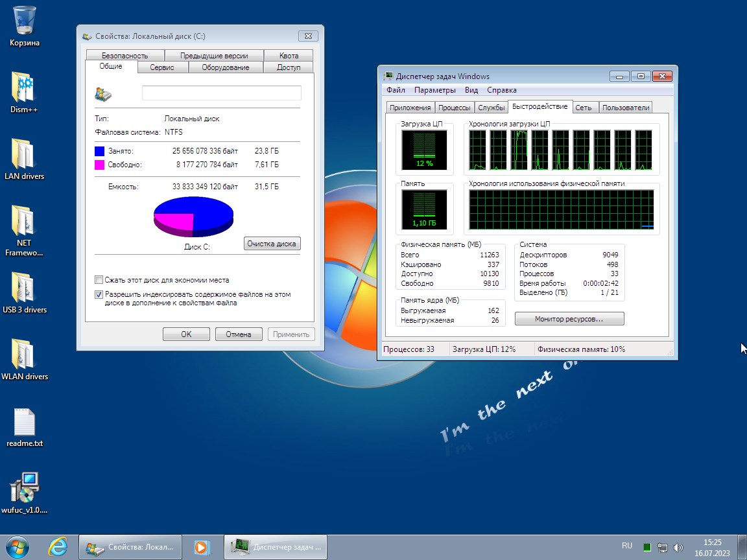Open Монитор ресурсов from Task Manager
This screenshot has height=560, width=747.
pyautogui.click(x=569, y=318)
